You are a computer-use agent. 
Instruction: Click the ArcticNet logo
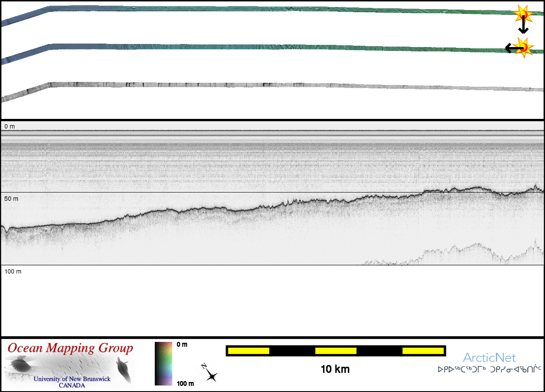point(489,358)
